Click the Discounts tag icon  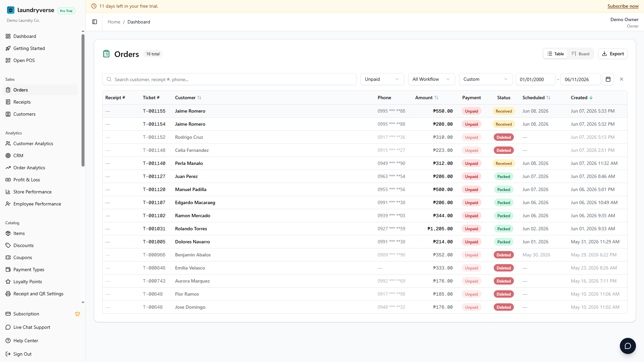(x=8, y=245)
